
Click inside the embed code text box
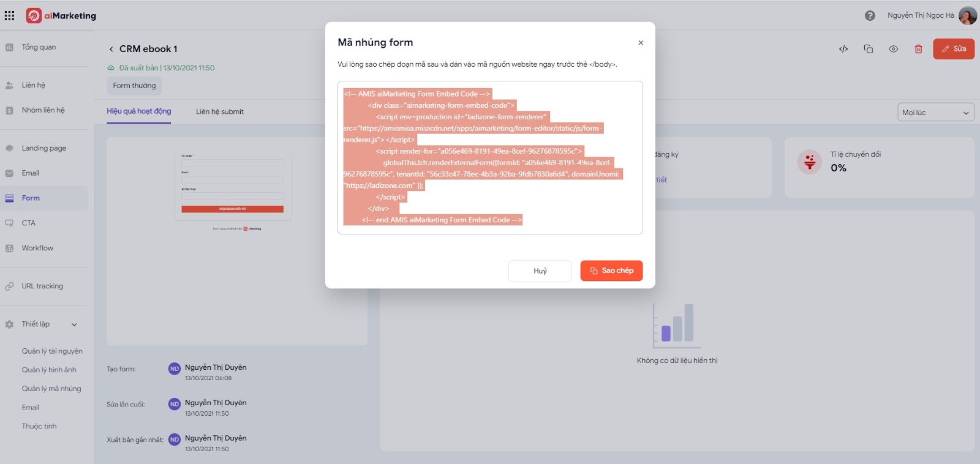pyautogui.click(x=490, y=157)
